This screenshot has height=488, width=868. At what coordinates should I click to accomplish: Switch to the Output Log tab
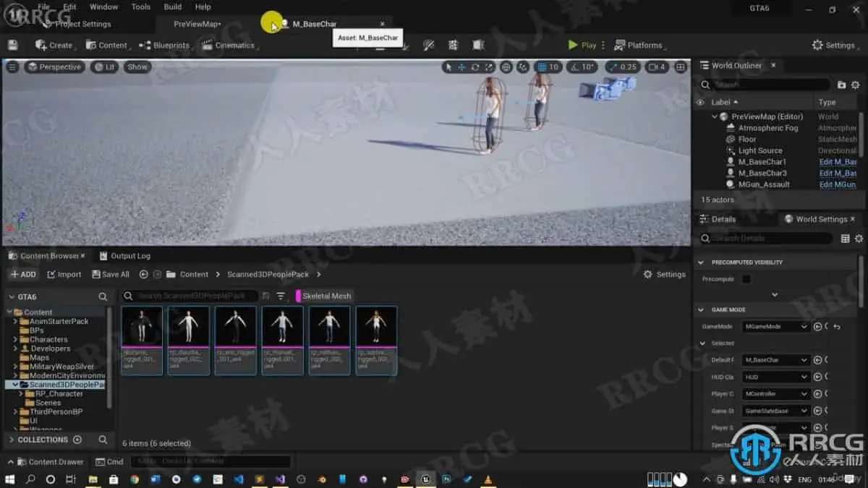pyautogui.click(x=124, y=256)
